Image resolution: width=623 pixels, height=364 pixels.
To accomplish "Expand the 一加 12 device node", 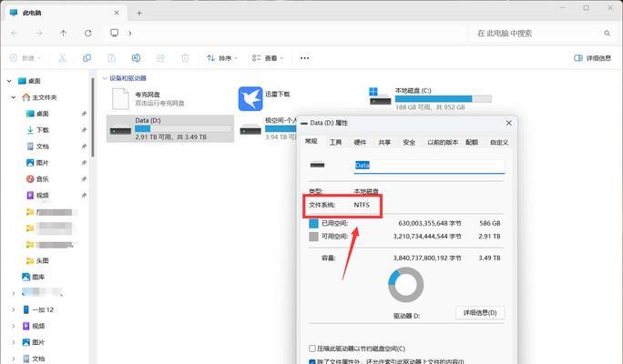I will coord(13,309).
